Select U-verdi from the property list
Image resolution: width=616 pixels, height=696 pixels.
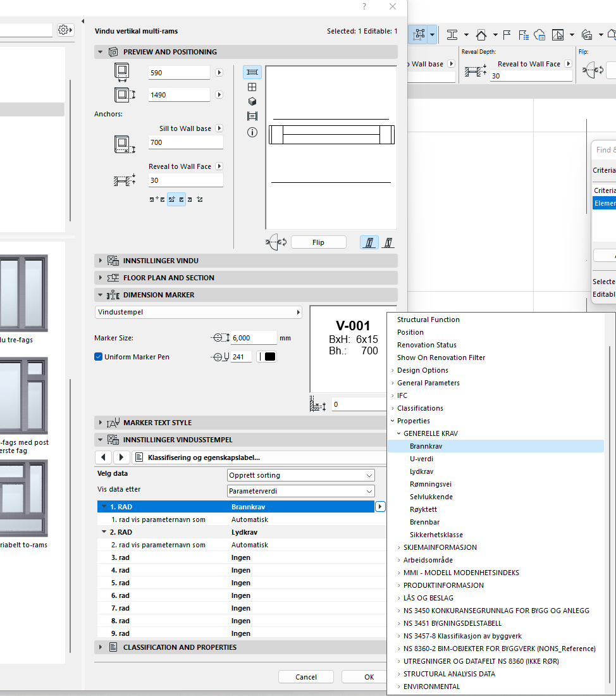[x=421, y=459]
